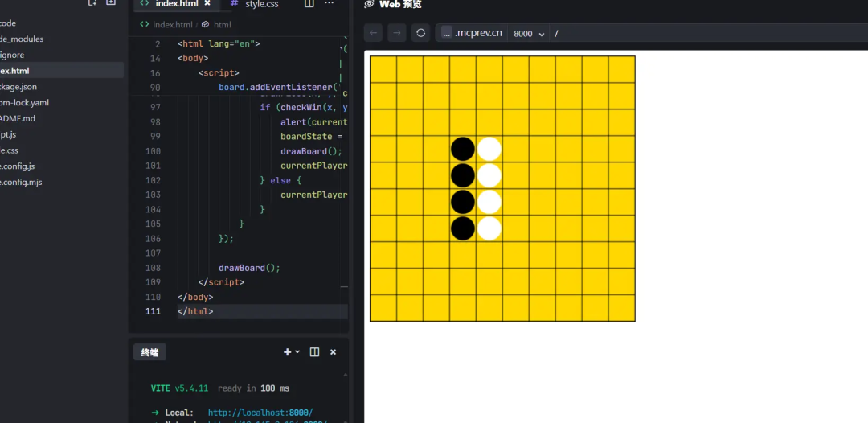Open the editor more options menu
Screen dimensions: 868x423
[329, 4]
